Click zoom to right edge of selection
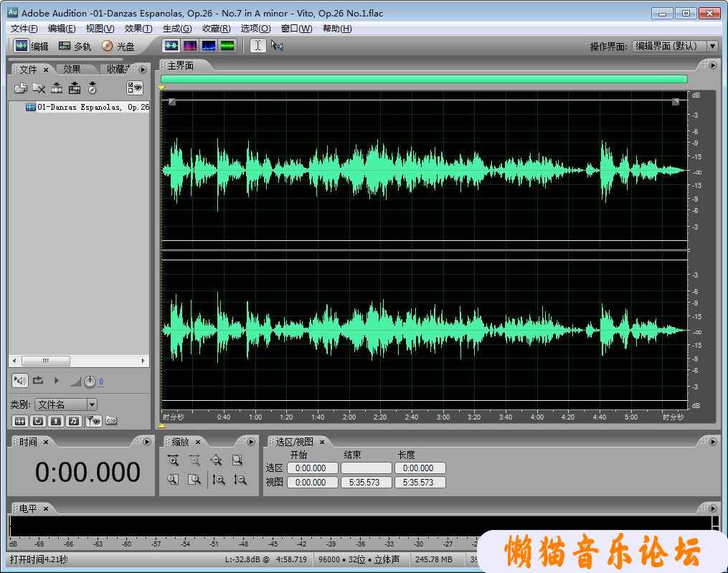The width and height of the screenshot is (728, 573). 194,480
